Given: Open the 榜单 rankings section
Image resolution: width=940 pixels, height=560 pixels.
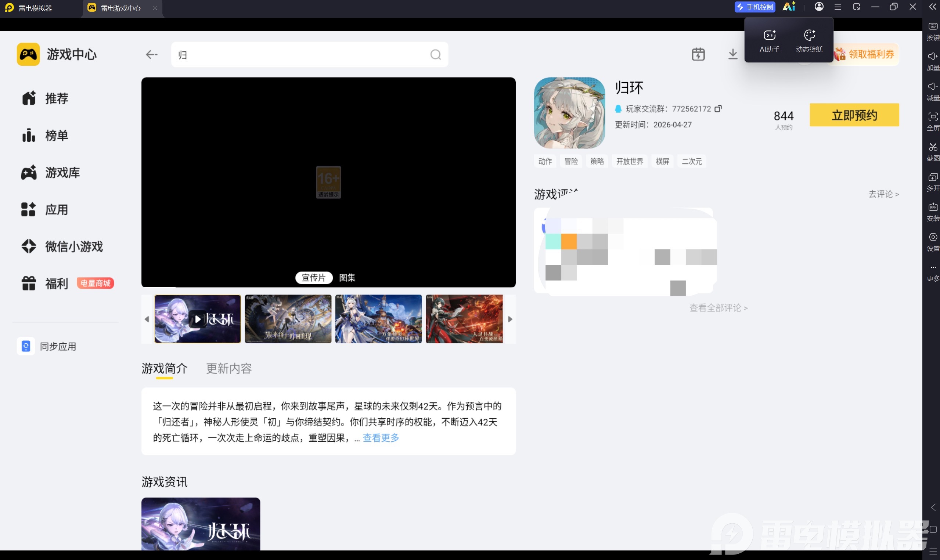Looking at the screenshot, I should click(x=45, y=135).
